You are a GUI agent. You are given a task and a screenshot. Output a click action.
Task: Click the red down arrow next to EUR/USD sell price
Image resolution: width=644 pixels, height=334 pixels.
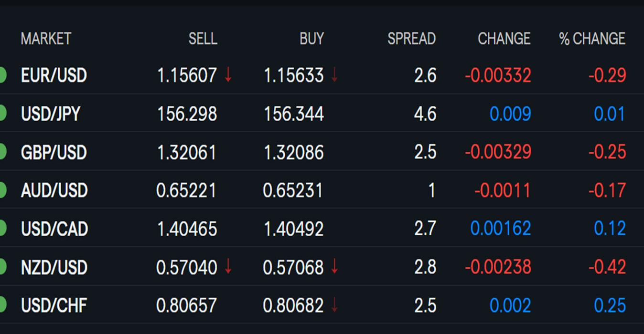click(228, 75)
